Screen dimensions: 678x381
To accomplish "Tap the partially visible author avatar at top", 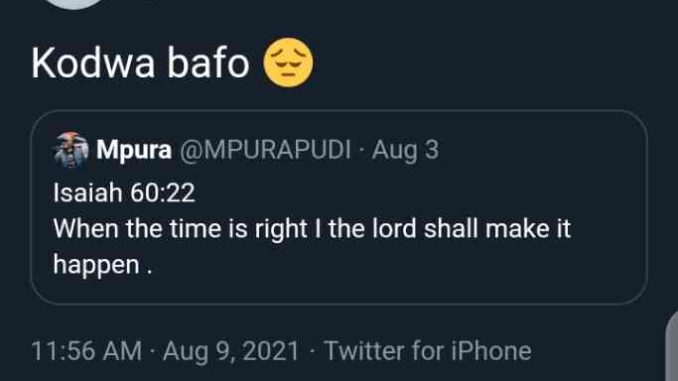I will pyautogui.click(x=75, y=4).
